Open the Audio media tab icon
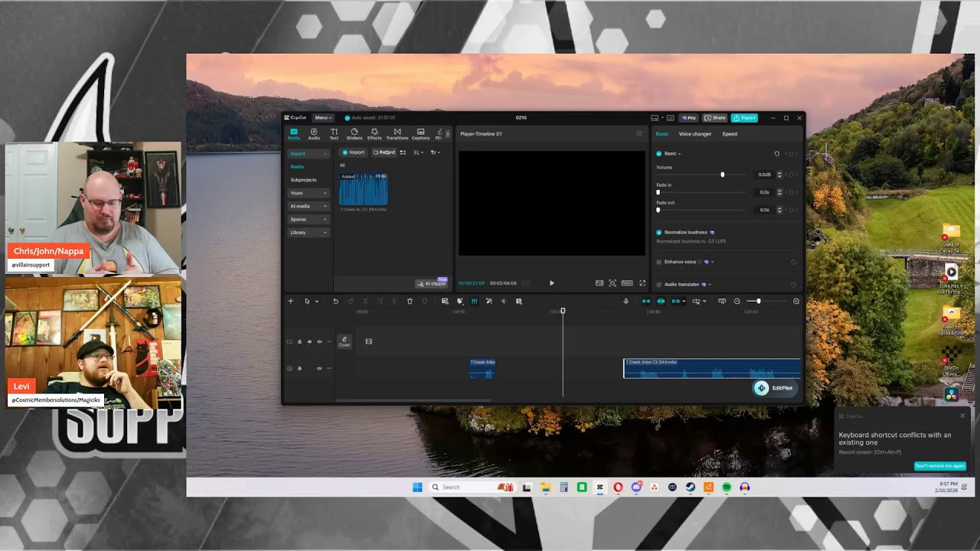The image size is (980, 551). coord(314,134)
